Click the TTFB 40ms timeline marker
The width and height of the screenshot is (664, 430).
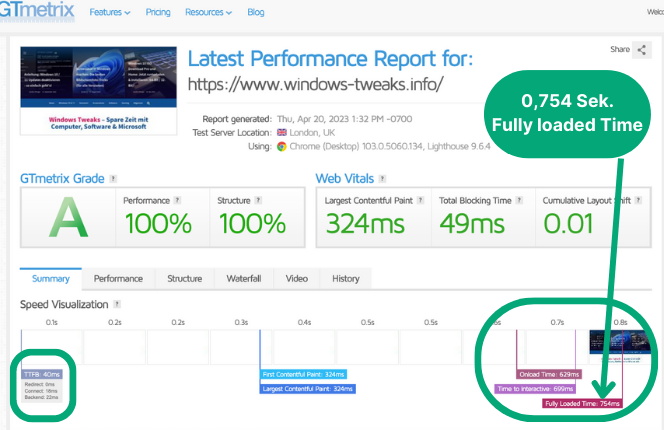(42, 374)
